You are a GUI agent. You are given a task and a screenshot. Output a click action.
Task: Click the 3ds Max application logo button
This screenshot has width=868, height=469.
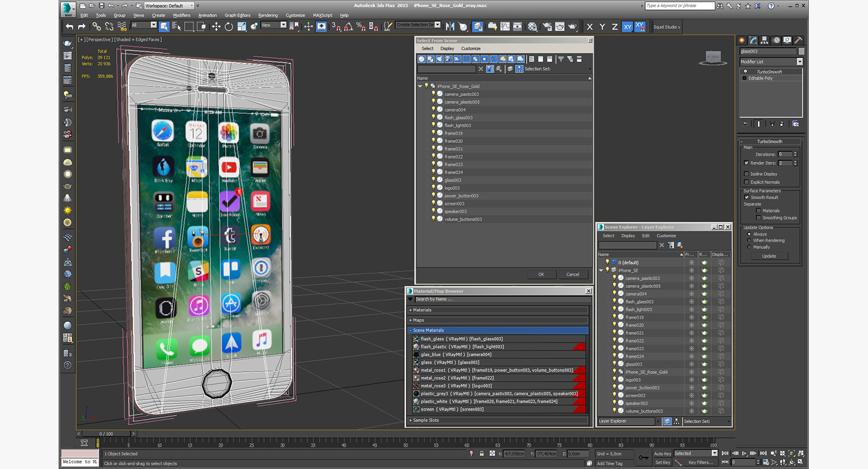pyautogui.click(x=69, y=9)
